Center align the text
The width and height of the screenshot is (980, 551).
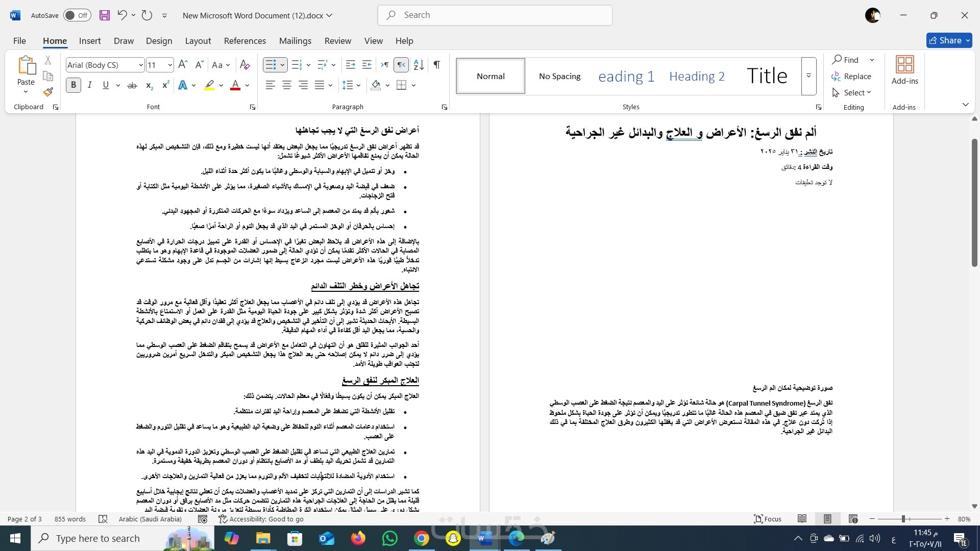point(287,85)
